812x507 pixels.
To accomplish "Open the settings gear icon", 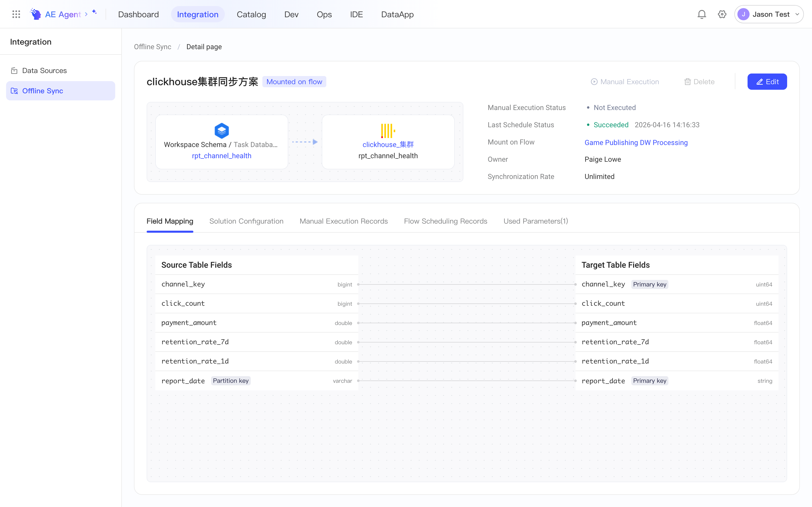I will [722, 14].
